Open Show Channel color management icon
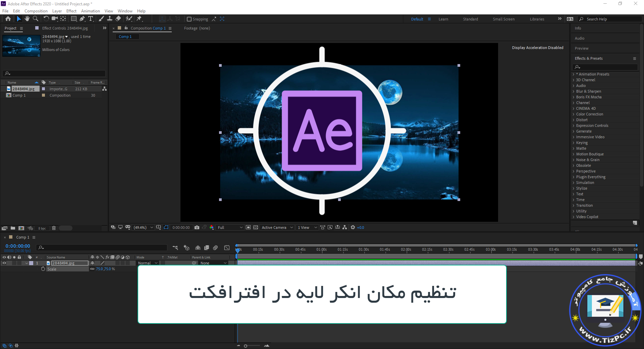644x349 pixels. click(212, 228)
